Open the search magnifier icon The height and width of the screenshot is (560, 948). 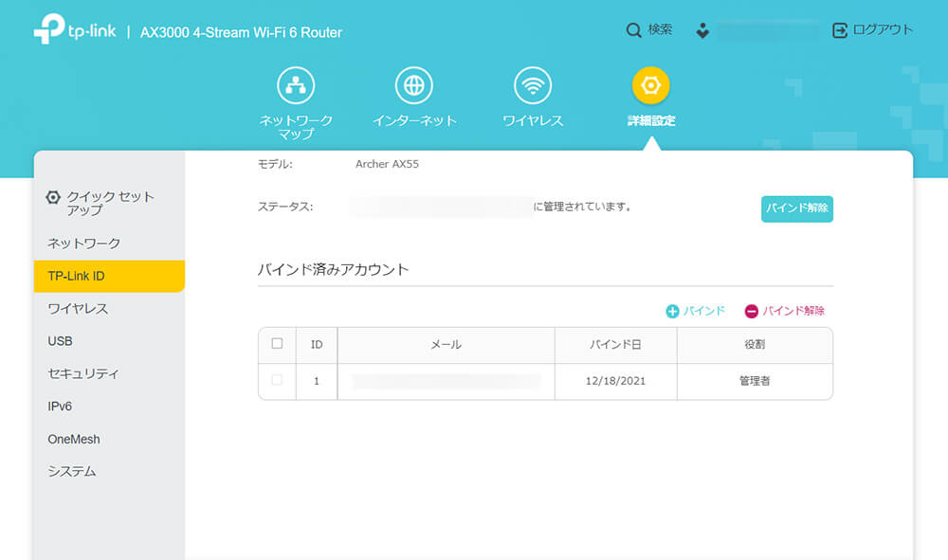tap(633, 30)
